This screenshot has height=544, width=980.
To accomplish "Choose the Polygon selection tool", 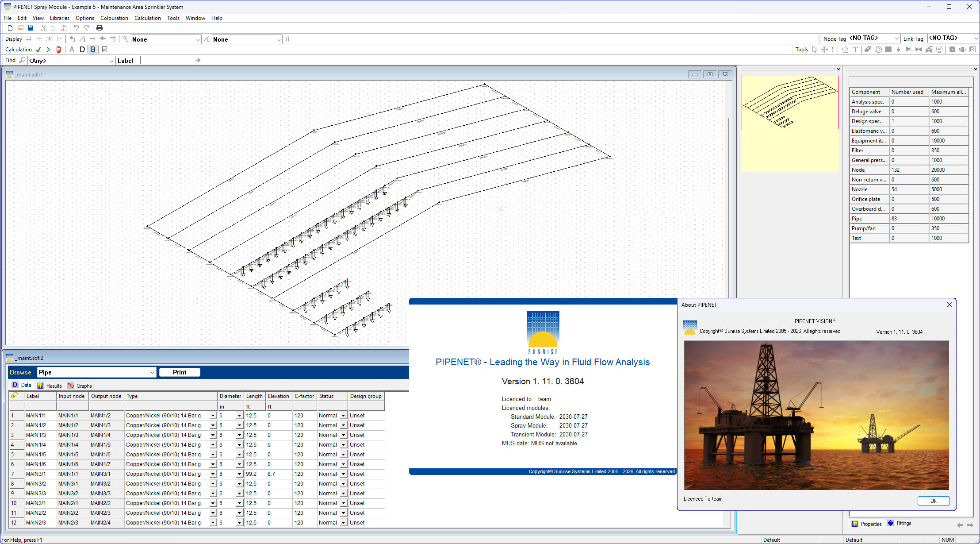I will tap(845, 50).
